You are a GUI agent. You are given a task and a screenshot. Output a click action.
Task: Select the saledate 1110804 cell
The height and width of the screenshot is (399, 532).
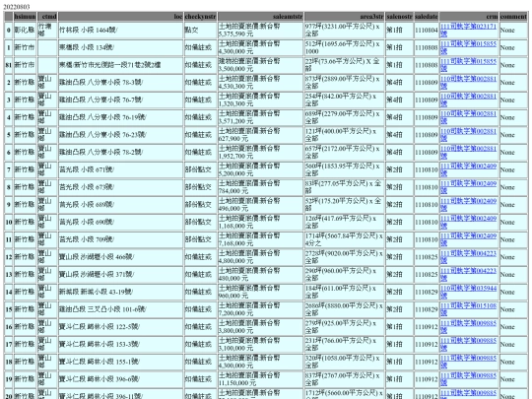(427, 30)
